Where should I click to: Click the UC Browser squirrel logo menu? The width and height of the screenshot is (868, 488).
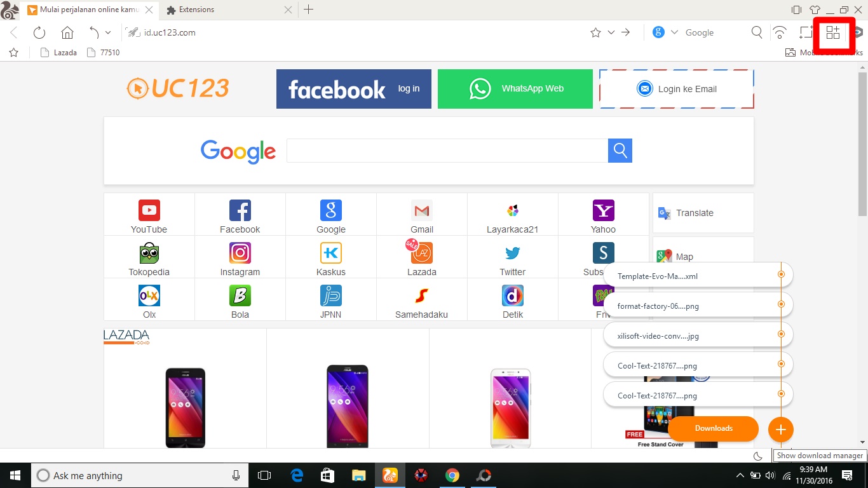point(10,10)
